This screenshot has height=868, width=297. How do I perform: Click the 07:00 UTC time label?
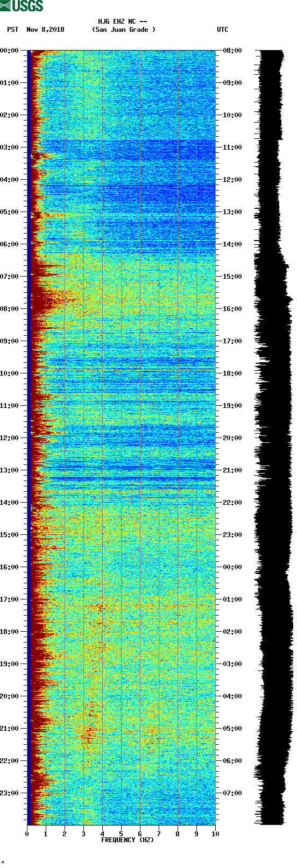[232, 793]
